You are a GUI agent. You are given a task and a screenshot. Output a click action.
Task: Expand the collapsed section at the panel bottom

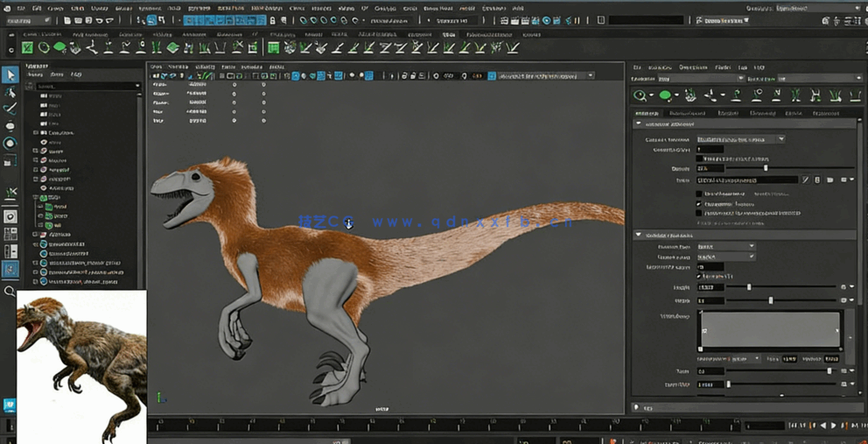(x=638, y=407)
